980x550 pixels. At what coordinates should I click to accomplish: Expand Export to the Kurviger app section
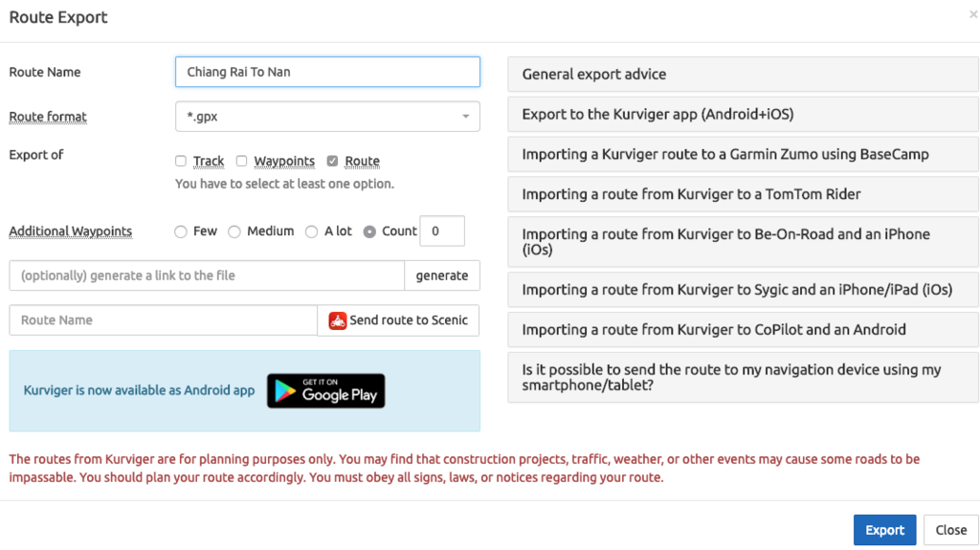(x=743, y=115)
